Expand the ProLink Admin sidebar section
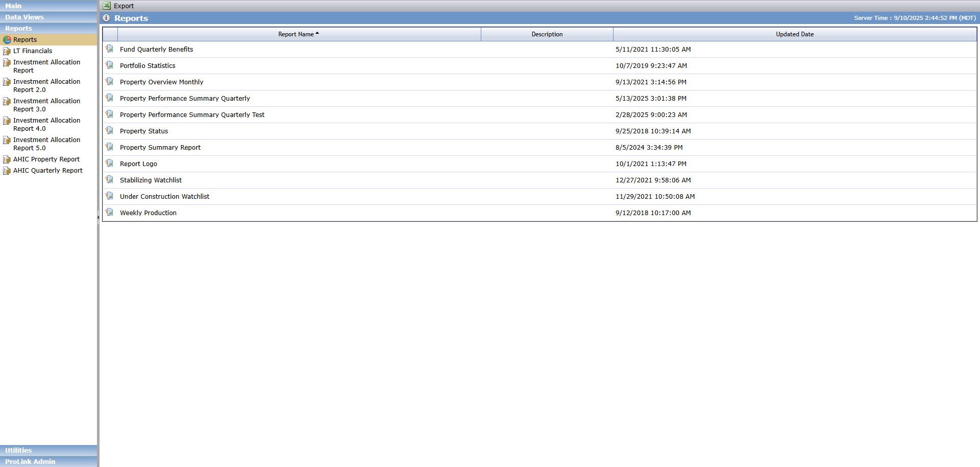Viewport: 980px width, 467px height. pyautogui.click(x=48, y=461)
